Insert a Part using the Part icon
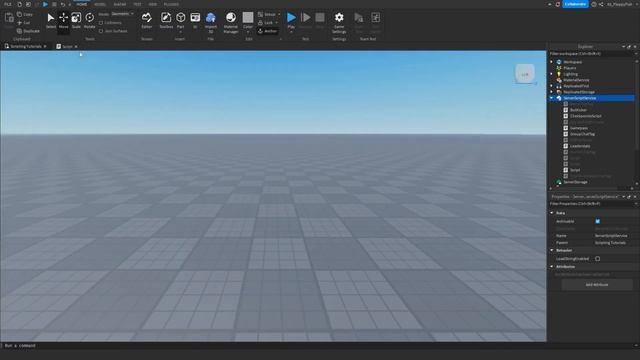 tap(180, 18)
